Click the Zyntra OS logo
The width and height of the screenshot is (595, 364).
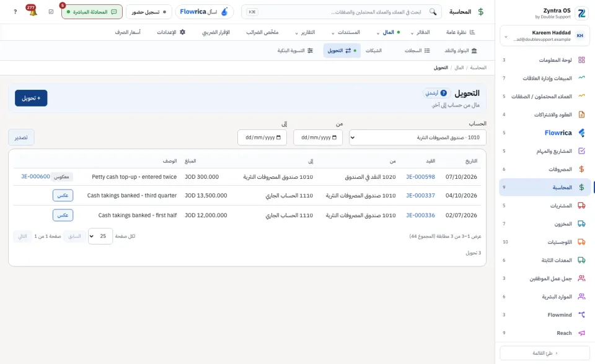pyautogui.click(x=581, y=13)
